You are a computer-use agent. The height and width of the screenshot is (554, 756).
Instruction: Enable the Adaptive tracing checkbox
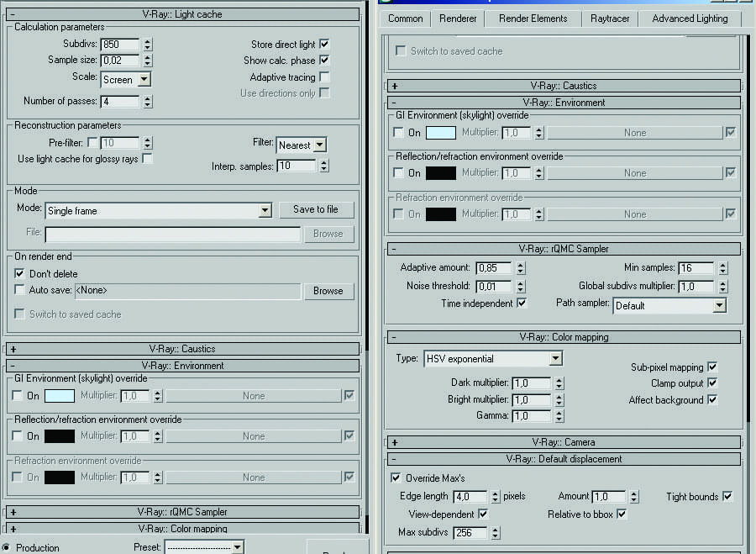tap(324, 77)
